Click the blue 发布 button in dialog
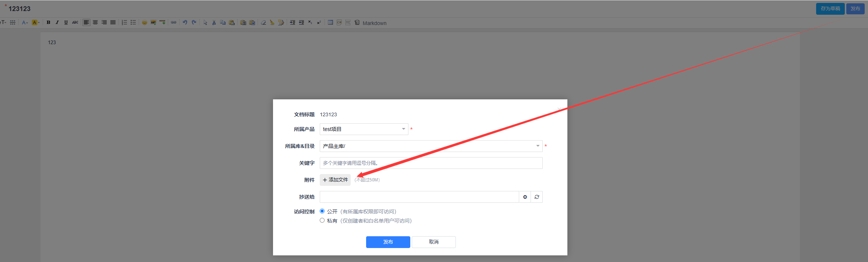 (x=388, y=242)
